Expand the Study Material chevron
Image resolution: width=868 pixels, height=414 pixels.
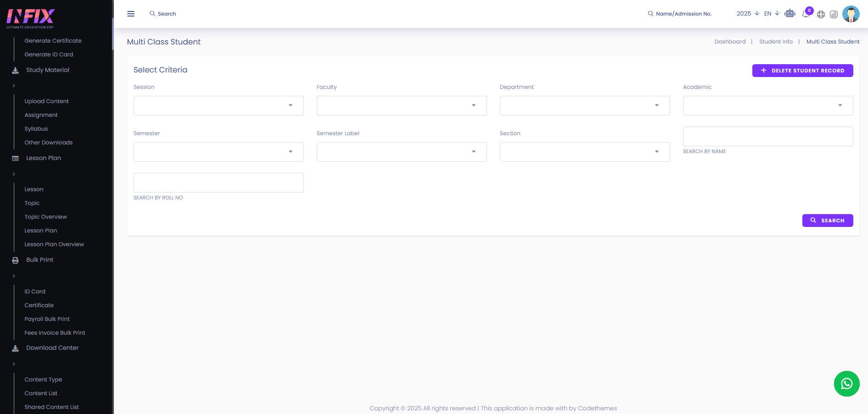(14, 86)
